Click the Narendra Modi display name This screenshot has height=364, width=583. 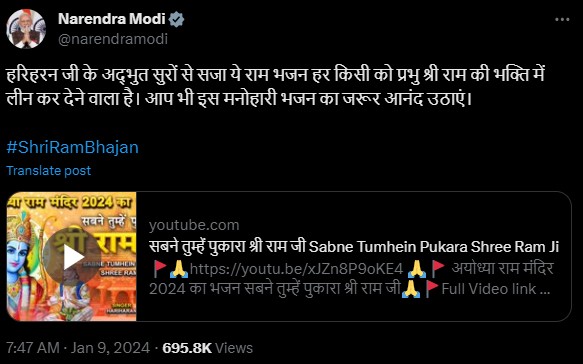(x=112, y=19)
